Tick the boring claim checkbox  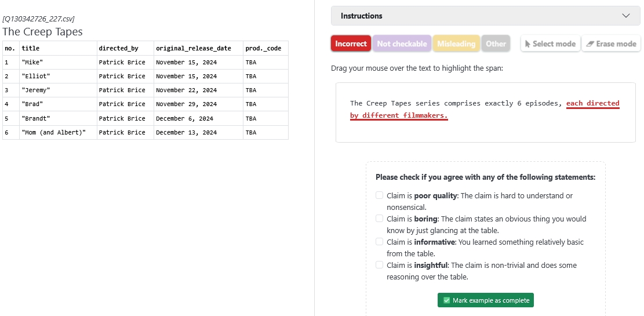point(380,219)
